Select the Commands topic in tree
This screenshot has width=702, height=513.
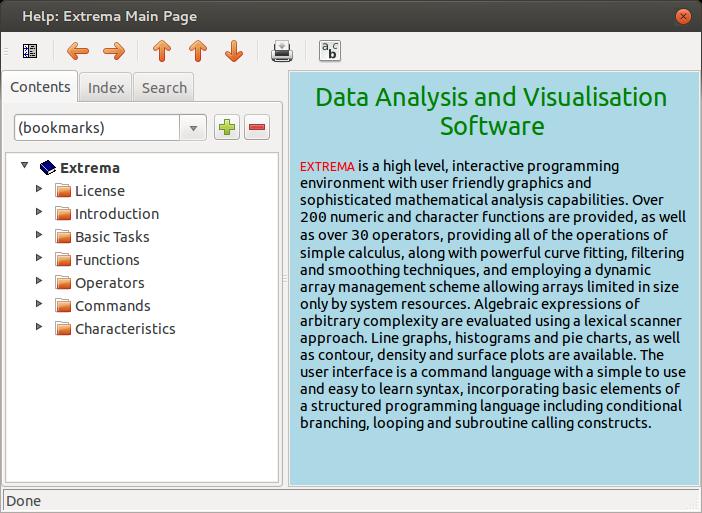point(112,306)
